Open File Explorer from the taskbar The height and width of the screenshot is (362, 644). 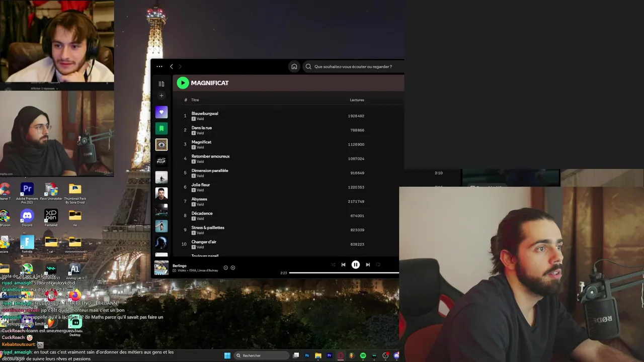pyautogui.click(x=318, y=355)
